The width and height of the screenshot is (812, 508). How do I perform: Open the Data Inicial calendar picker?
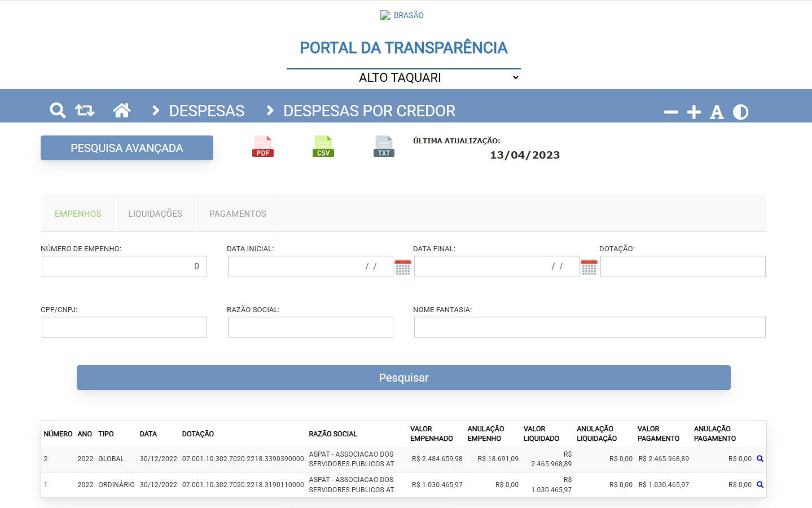click(x=403, y=267)
